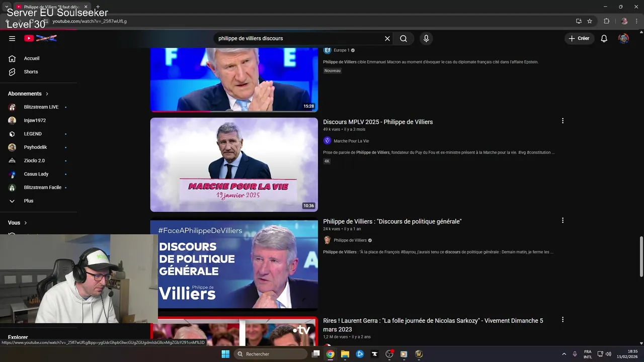Open Chrome extensions puzzle icon
Viewport: 644px width, 362px height.
[606, 21]
